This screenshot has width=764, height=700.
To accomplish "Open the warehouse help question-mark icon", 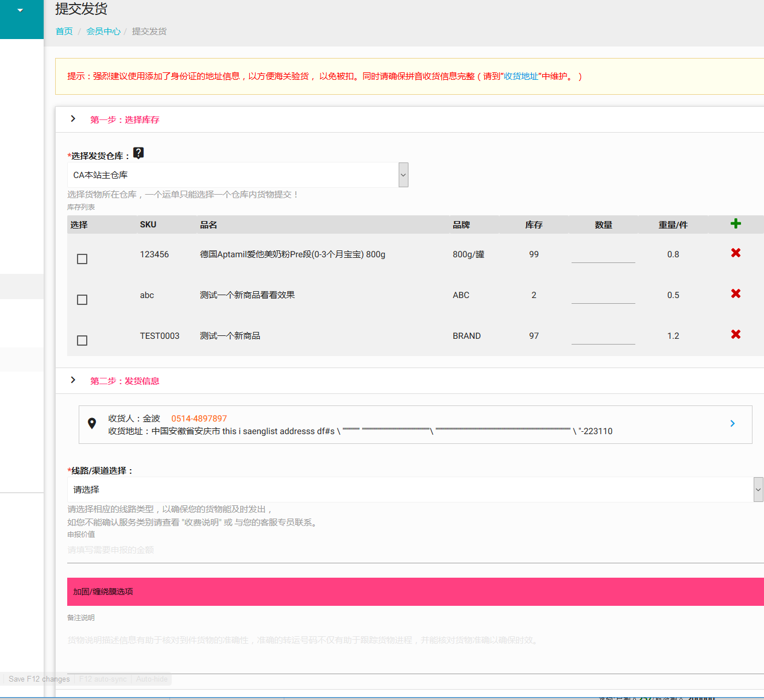I will pyautogui.click(x=138, y=153).
